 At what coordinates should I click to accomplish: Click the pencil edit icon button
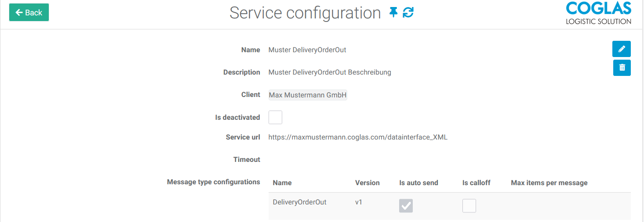(x=622, y=49)
